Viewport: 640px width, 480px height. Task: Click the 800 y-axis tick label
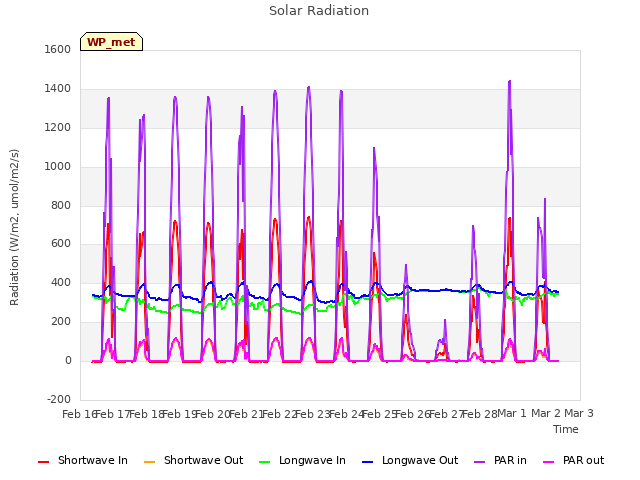pyautogui.click(x=61, y=205)
